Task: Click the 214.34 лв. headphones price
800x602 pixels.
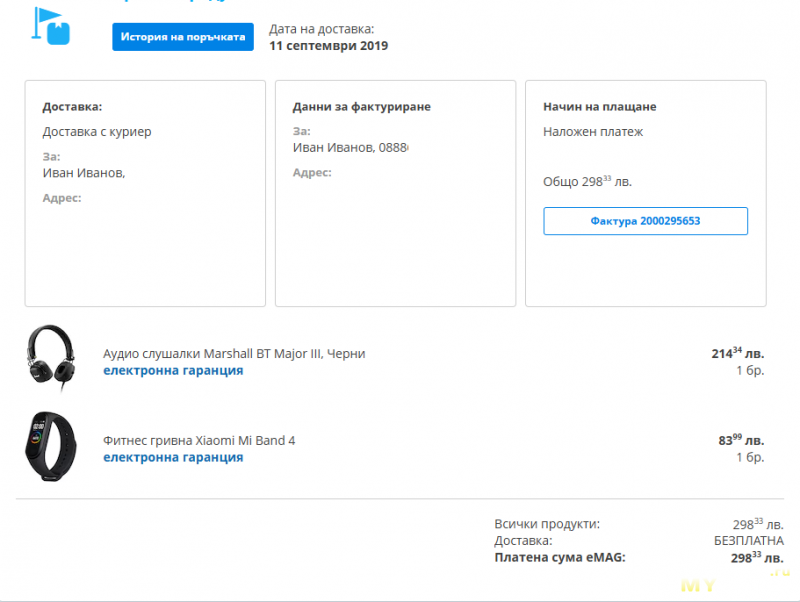Action: click(x=738, y=353)
